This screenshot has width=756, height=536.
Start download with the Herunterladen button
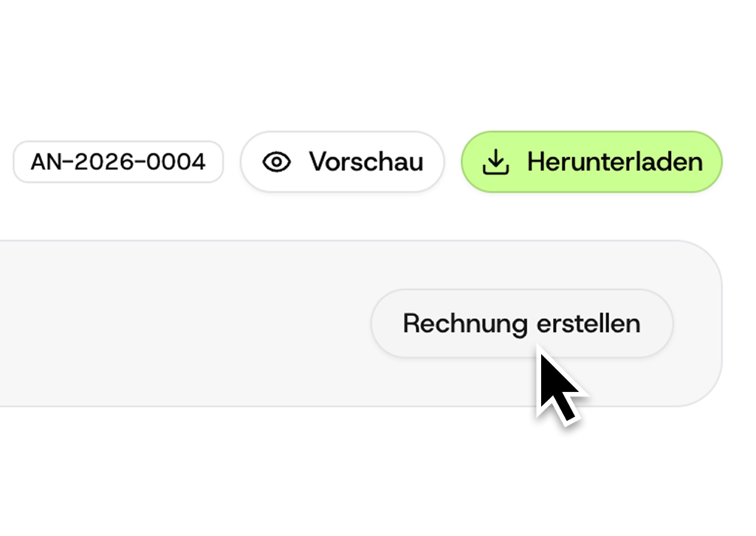591,162
